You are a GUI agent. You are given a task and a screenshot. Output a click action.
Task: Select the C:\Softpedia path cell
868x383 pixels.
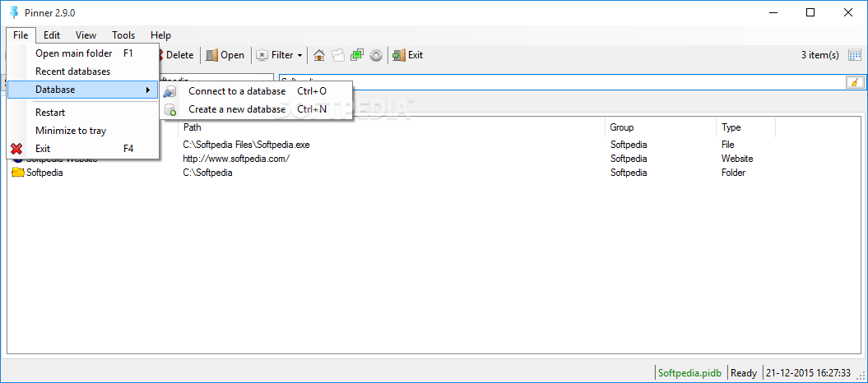click(x=207, y=173)
